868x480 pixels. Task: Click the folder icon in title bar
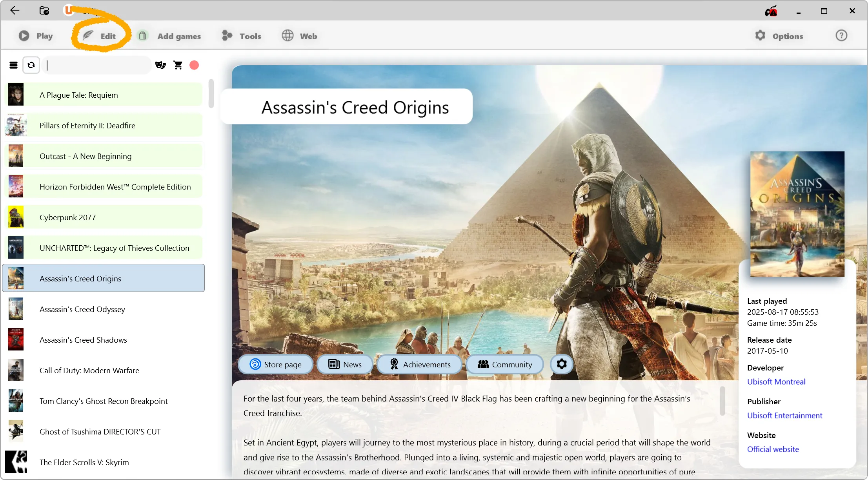pos(44,11)
